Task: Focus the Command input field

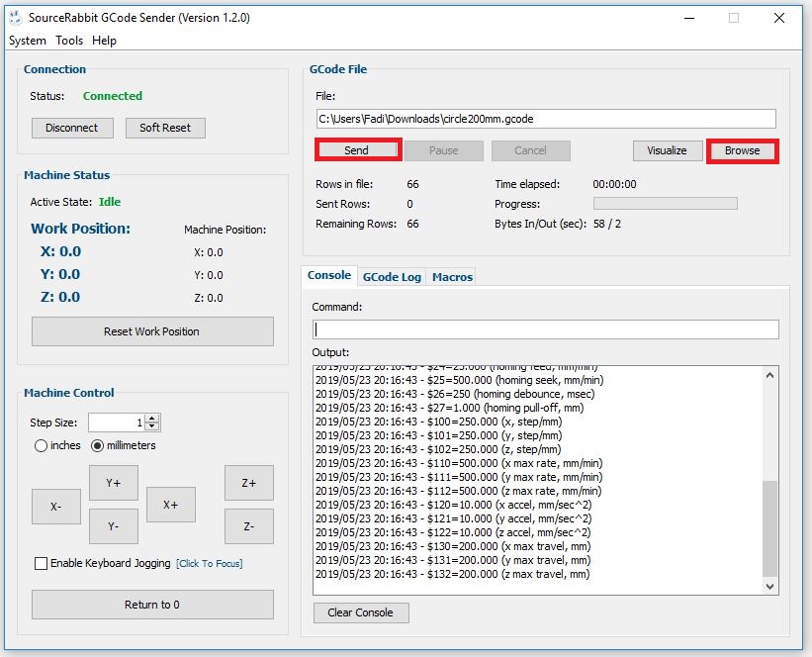Action: (546, 329)
